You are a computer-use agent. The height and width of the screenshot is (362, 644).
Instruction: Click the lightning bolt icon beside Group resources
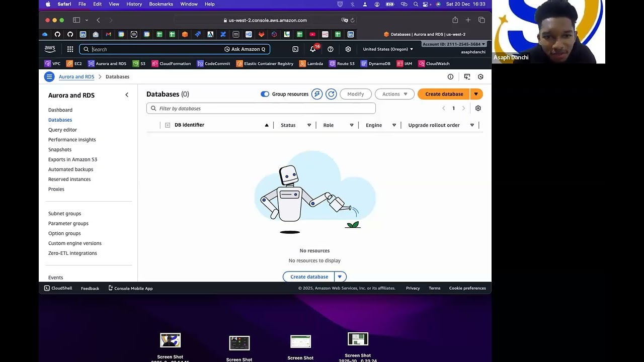coord(317,94)
